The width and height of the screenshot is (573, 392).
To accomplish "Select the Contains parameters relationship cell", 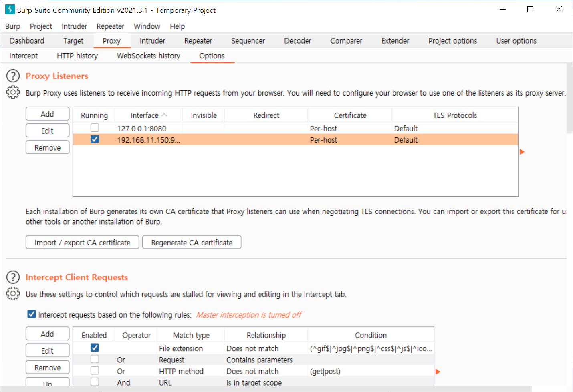I will click(x=266, y=360).
